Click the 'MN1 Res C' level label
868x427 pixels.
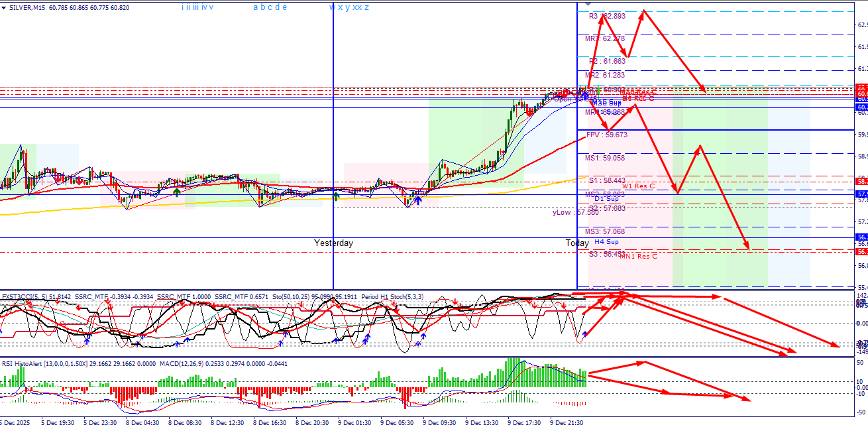click(x=638, y=256)
